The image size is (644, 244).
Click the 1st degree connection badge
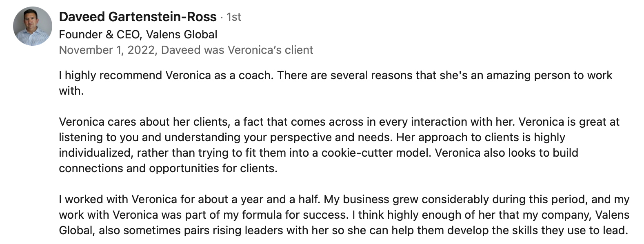pos(234,17)
